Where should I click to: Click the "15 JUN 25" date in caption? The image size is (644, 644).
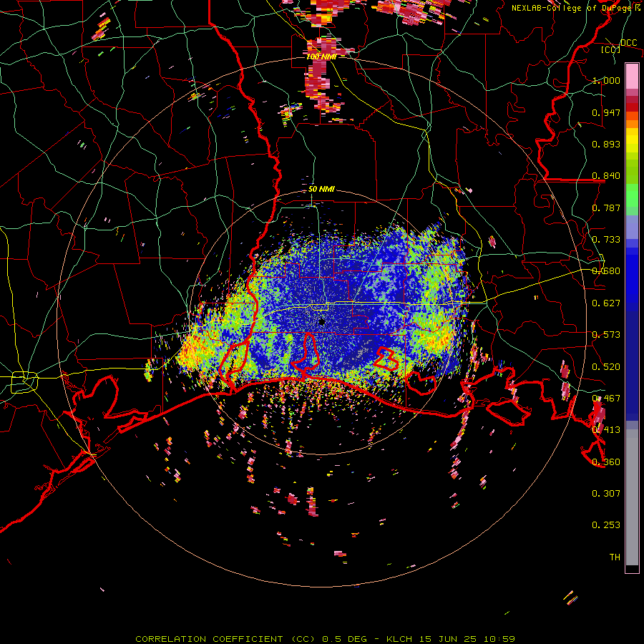pyautogui.click(x=448, y=639)
